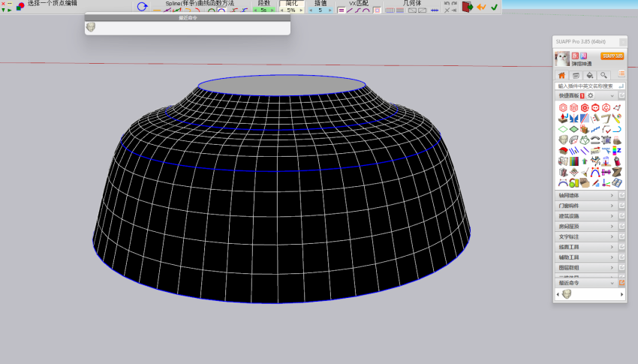Image resolution: width=638 pixels, height=364 pixels.
Task: Click the red hexagon first quick-panel icon
Action: (x=563, y=107)
